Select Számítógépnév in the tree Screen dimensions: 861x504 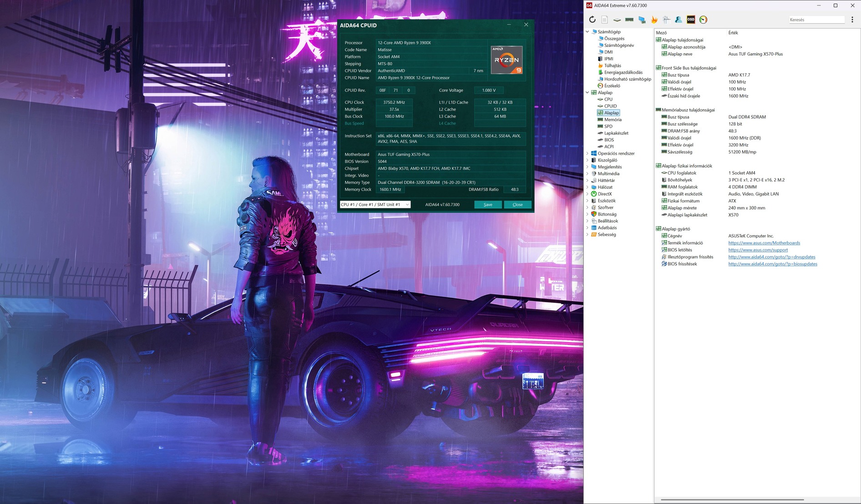[x=619, y=45]
